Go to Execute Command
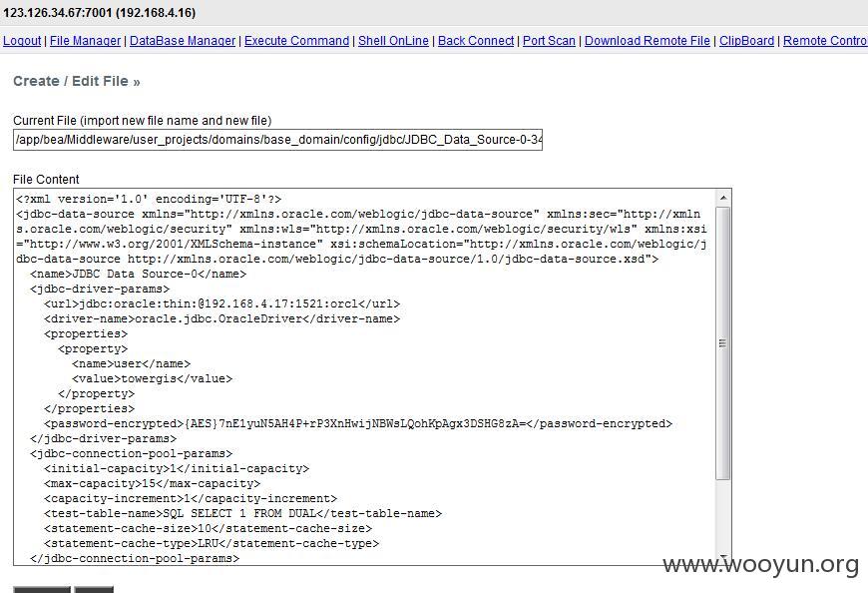Viewport: 868px width, 593px height. pyautogui.click(x=296, y=41)
